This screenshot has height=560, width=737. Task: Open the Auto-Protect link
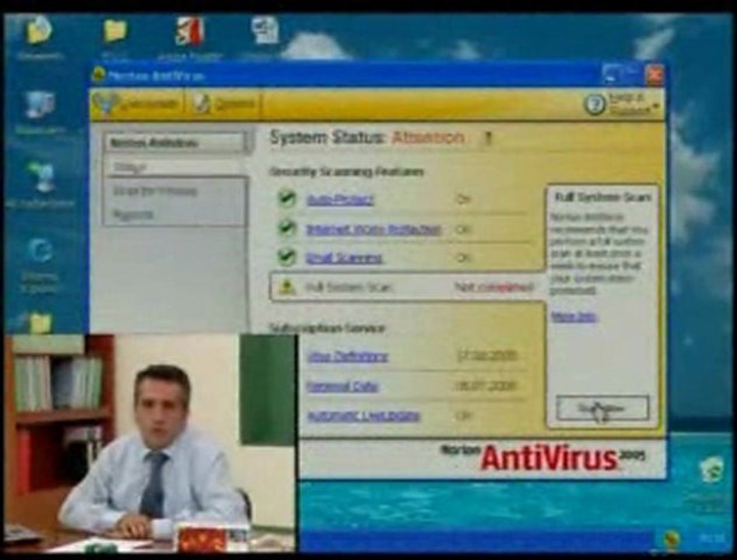pyautogui.click(x=340, y=199)
